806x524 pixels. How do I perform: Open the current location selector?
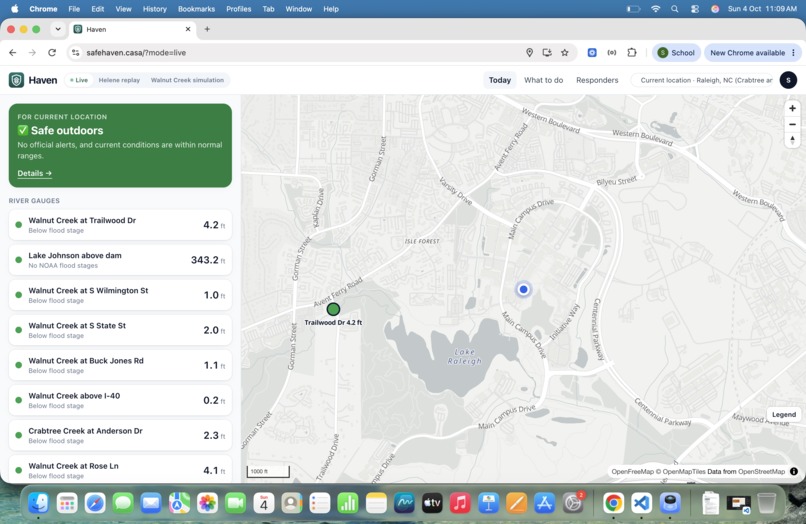[703, 80]
